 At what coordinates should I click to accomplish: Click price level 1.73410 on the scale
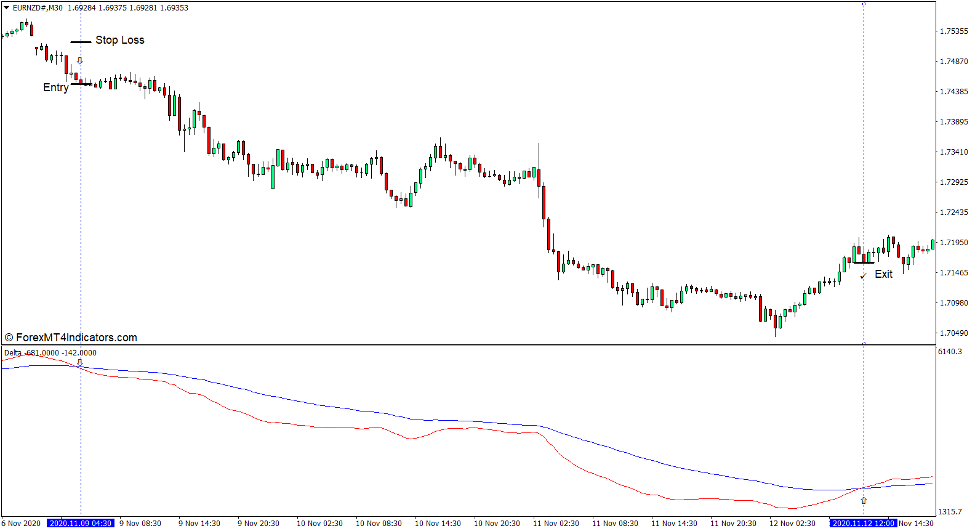[x=954, y=152]
